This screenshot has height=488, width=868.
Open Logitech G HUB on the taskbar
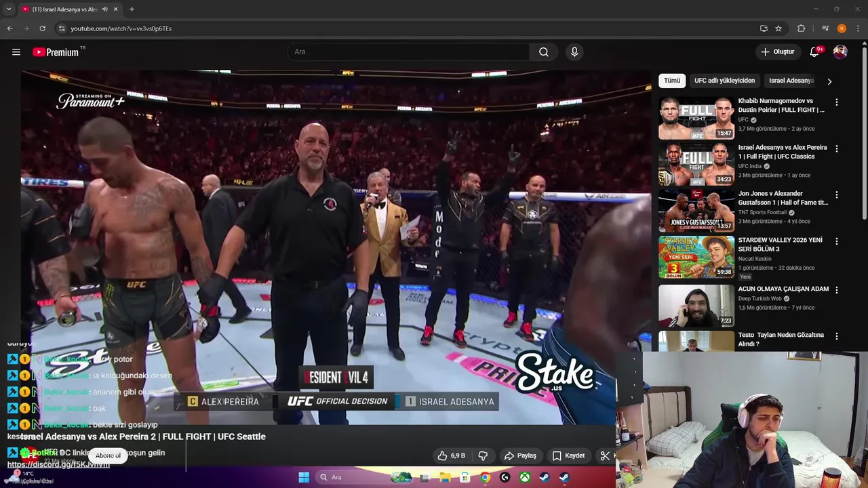505,477
